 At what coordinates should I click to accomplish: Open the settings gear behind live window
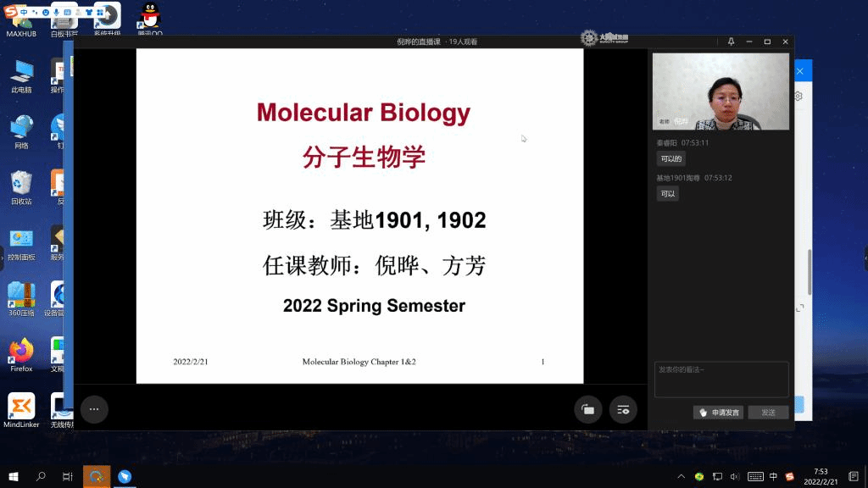click(x=798, y=97)
